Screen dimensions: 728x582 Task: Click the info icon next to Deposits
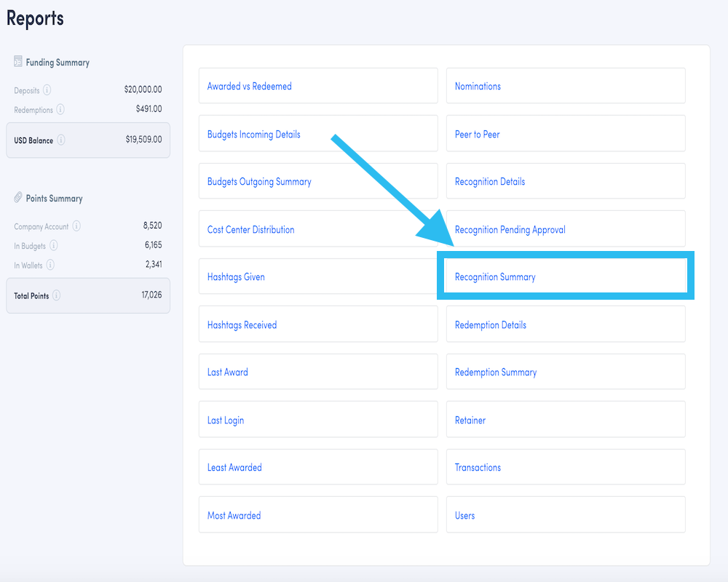48,90
